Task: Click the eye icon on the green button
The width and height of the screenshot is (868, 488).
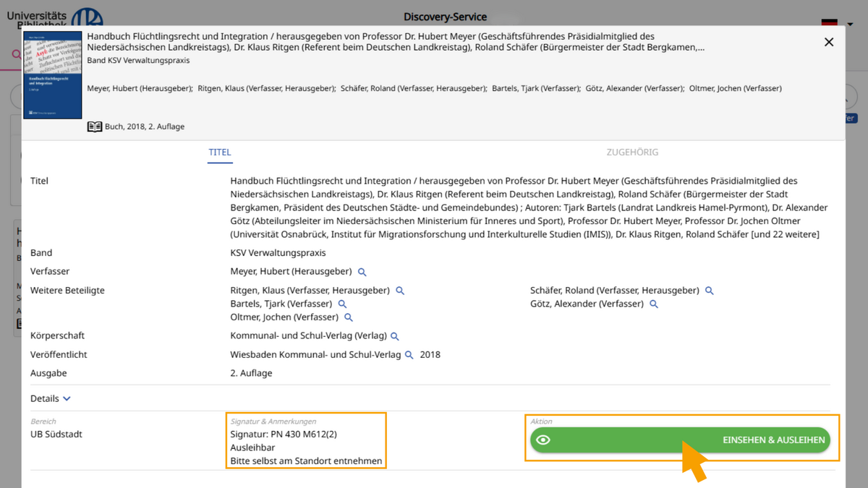Action: point(544,440)
